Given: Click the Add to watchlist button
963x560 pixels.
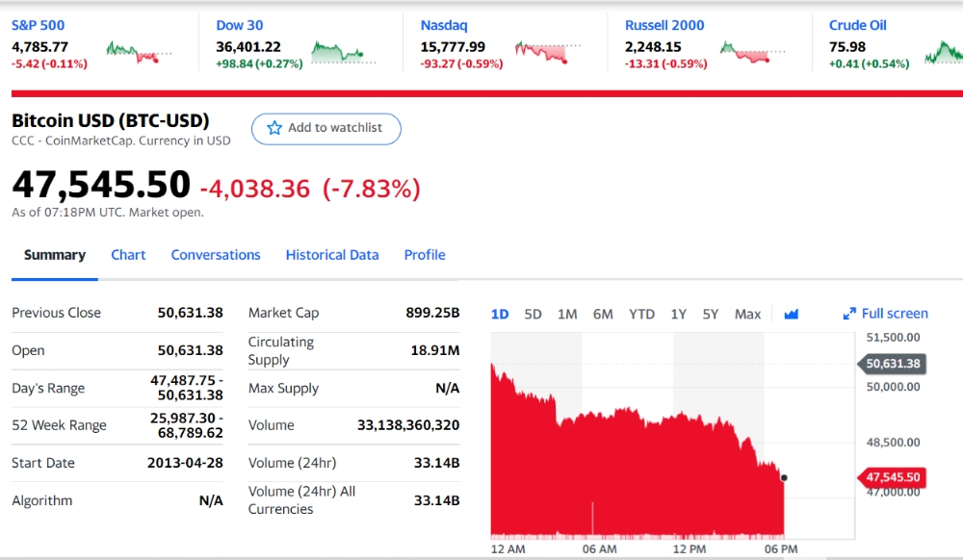Looking at the screenshot, I should click(326, 129).
